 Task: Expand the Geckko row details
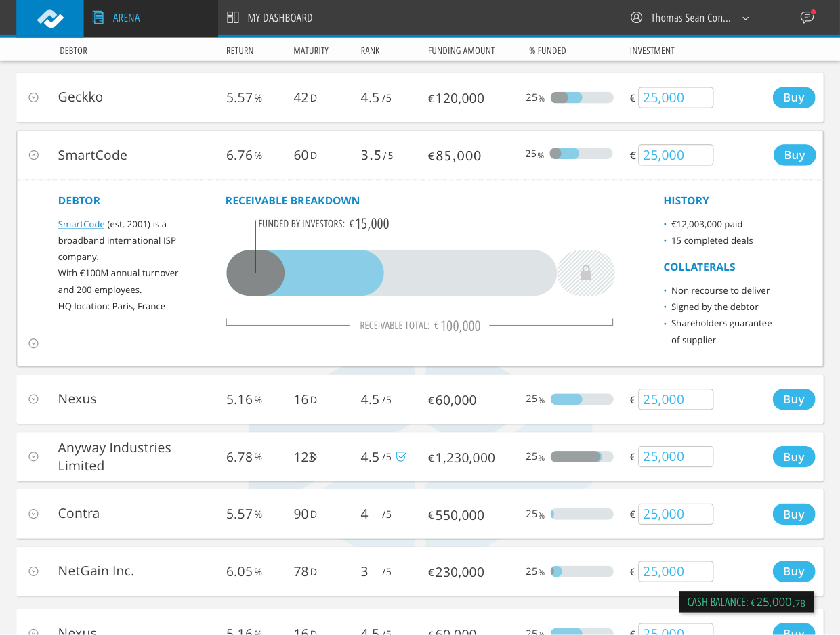click(x=33, y=97)
